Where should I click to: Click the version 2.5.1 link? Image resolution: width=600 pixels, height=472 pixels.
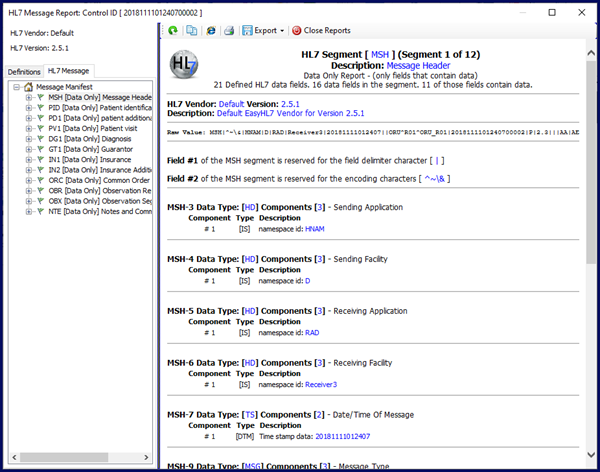(x=290, y=104)
